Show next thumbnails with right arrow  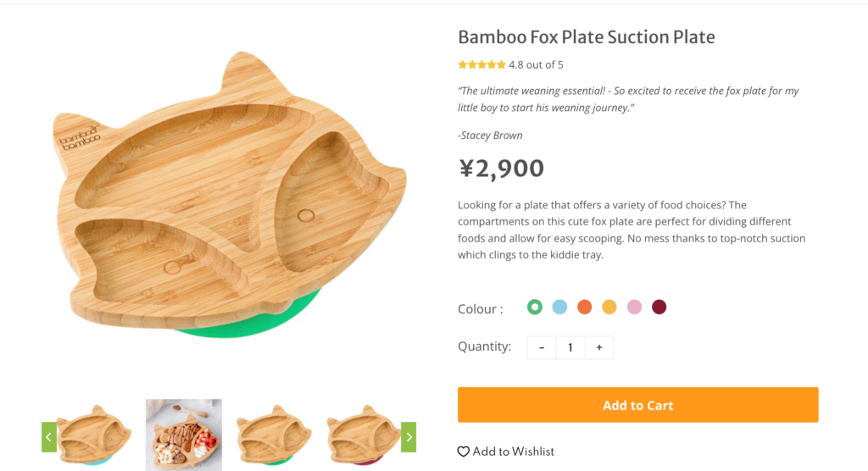[409, 437]
